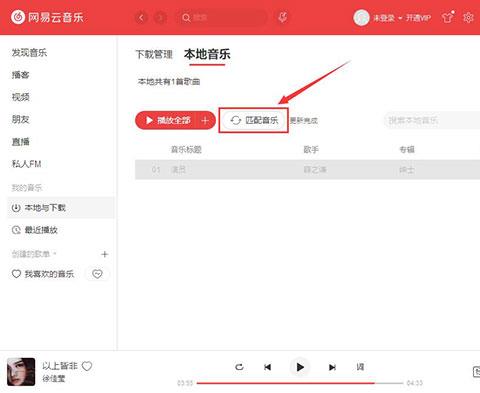The width and height of the screenshot is (480, 393).
Task: Click the playback progress bar
Action: click(300, 383)
